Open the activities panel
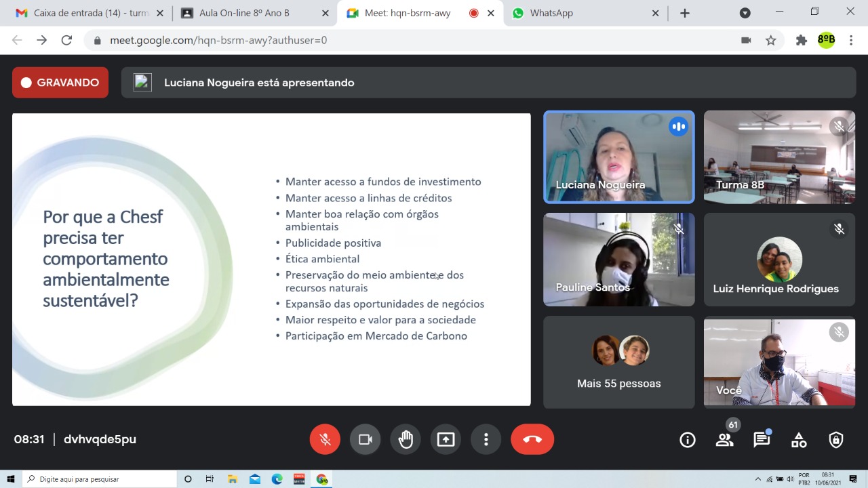868x488 pixels. 799,440
